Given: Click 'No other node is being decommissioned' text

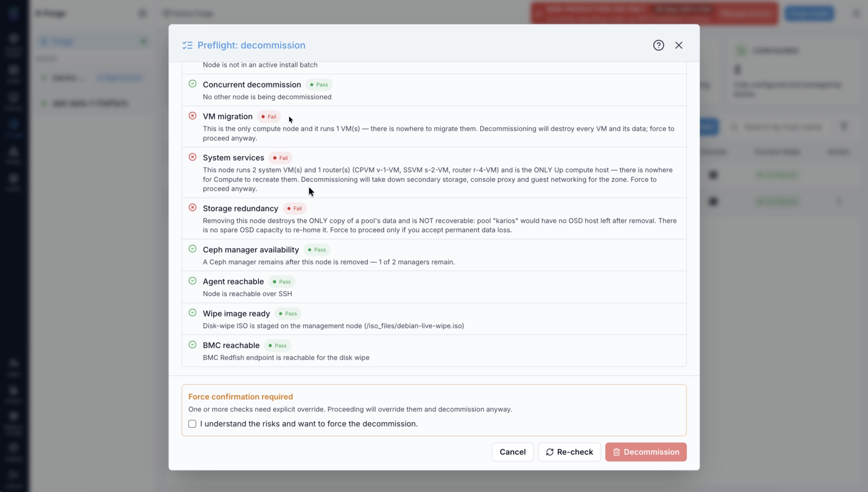Looking at the screenshot, I should coord(267,97).
